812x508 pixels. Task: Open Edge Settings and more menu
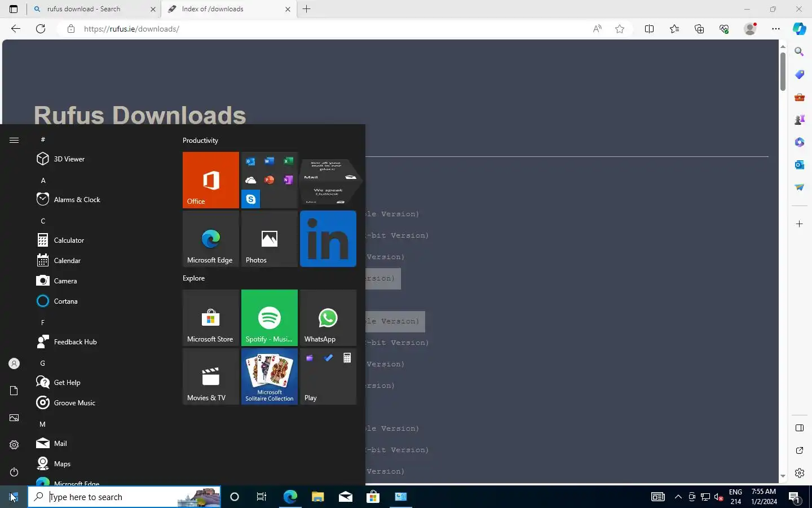point(776,29)
